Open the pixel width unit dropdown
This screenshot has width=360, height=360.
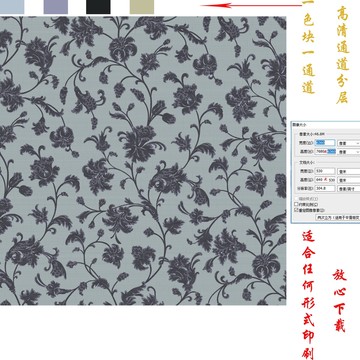pyautogui.click(x=349, y=143)
